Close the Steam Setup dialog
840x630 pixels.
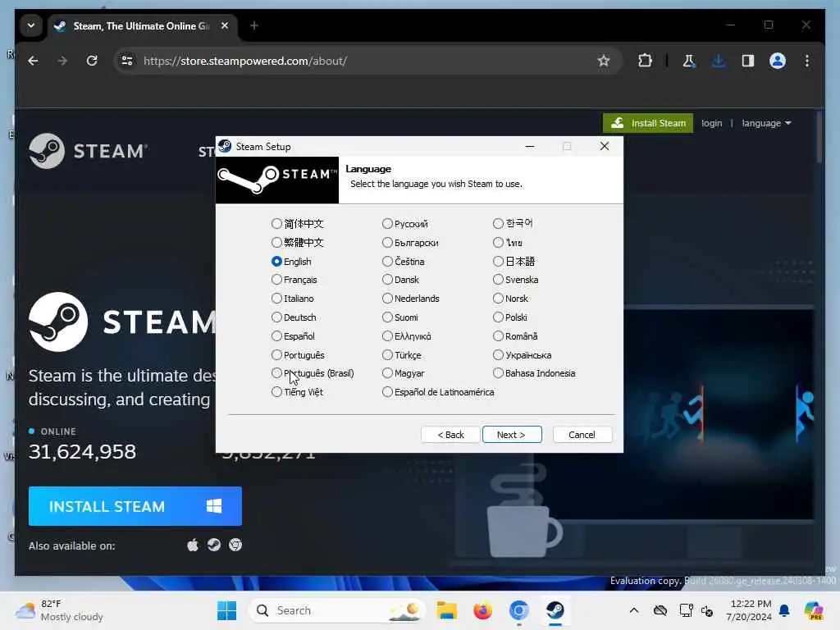[605, 146]
